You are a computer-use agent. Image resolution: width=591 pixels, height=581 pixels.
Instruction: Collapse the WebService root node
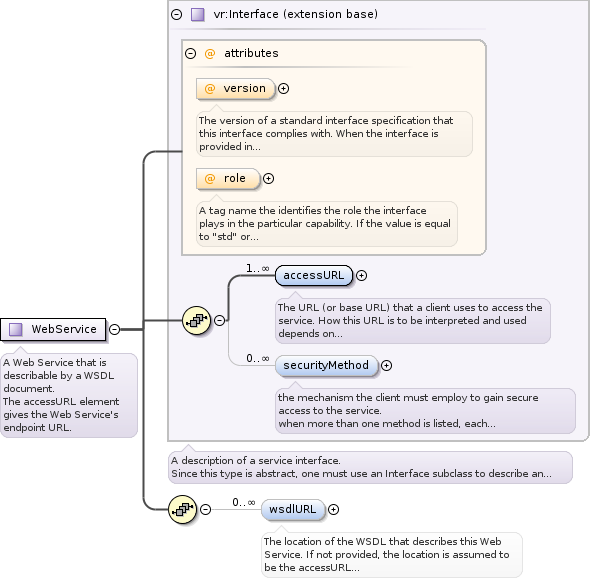[x=115, y=330]
